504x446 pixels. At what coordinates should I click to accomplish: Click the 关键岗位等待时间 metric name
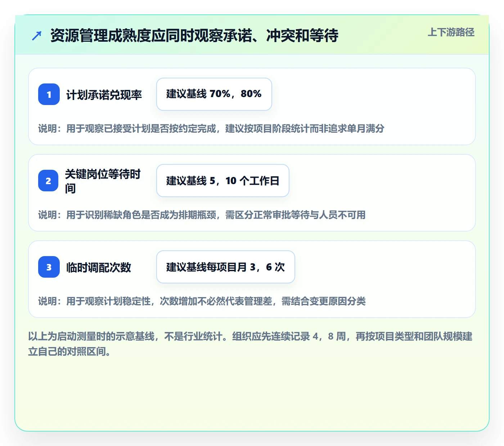(x=103, y=181)
